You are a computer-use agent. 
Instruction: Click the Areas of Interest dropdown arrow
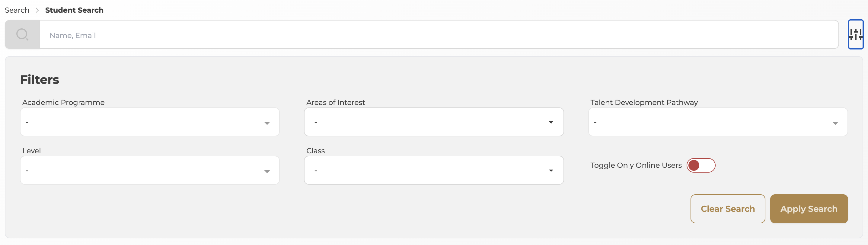pyautogui.click(x=551, y=122)
